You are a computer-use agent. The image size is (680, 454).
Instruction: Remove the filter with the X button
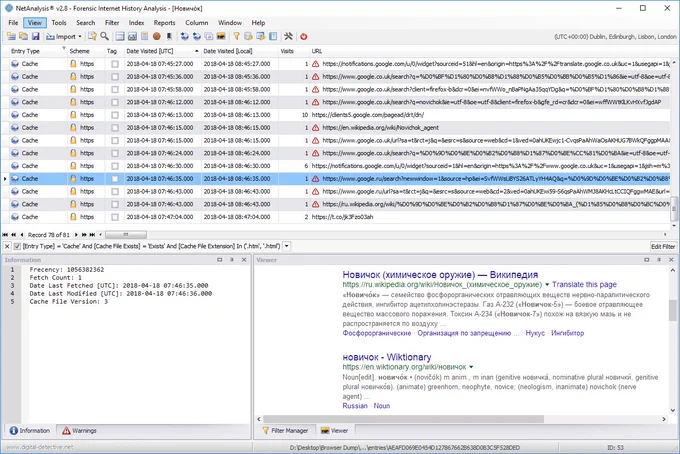(7, 246)
